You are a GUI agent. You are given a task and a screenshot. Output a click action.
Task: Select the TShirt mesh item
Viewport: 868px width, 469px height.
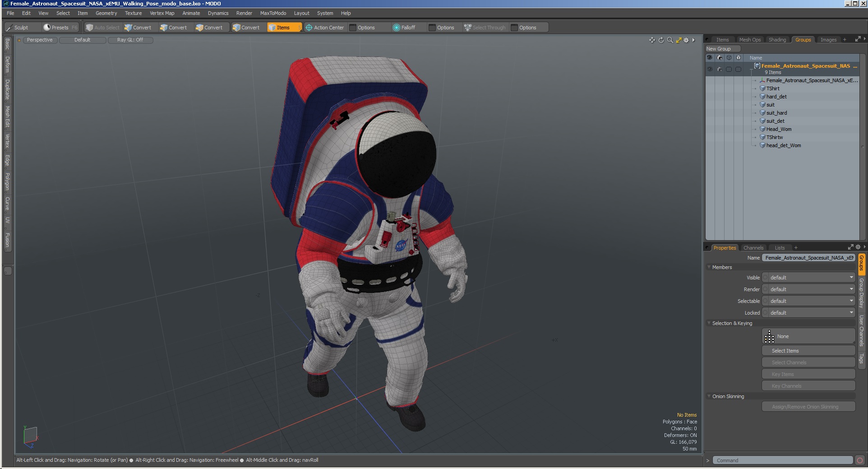pos(772,88)
